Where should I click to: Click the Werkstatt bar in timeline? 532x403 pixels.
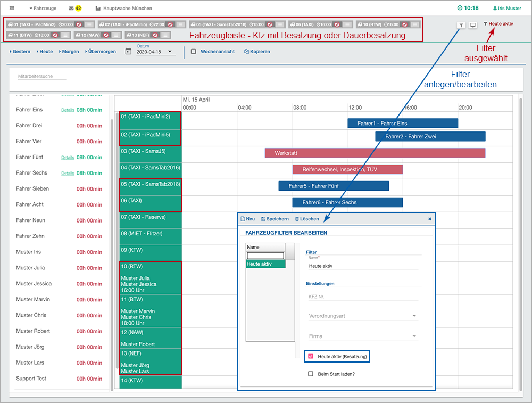[x=375, y=153]
